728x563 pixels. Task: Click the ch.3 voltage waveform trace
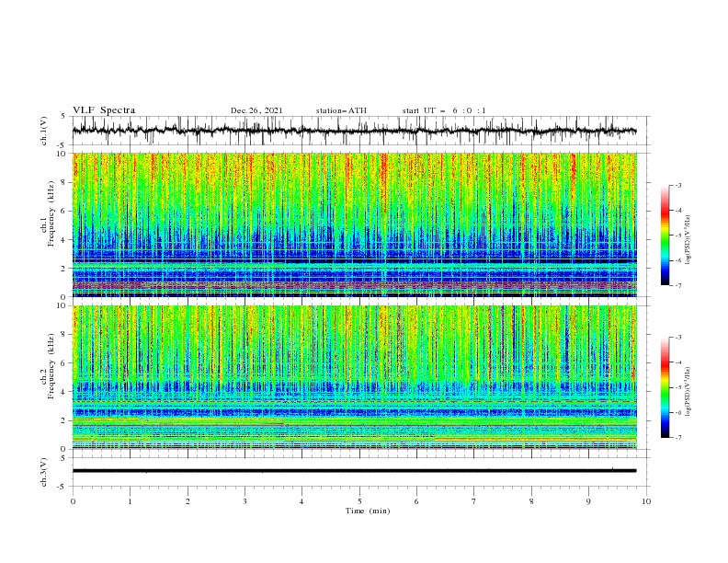click(x=355, y=471)
